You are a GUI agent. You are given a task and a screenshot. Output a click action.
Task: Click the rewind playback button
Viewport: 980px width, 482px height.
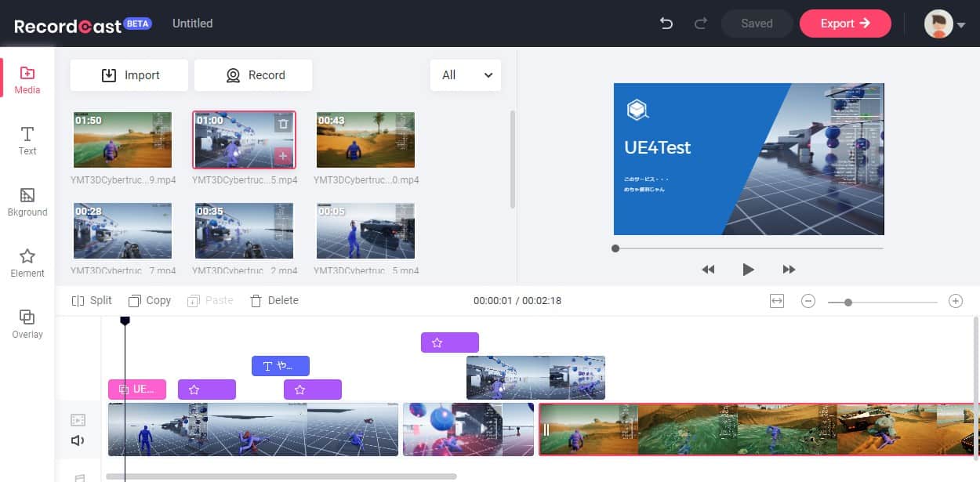[708, 270]
